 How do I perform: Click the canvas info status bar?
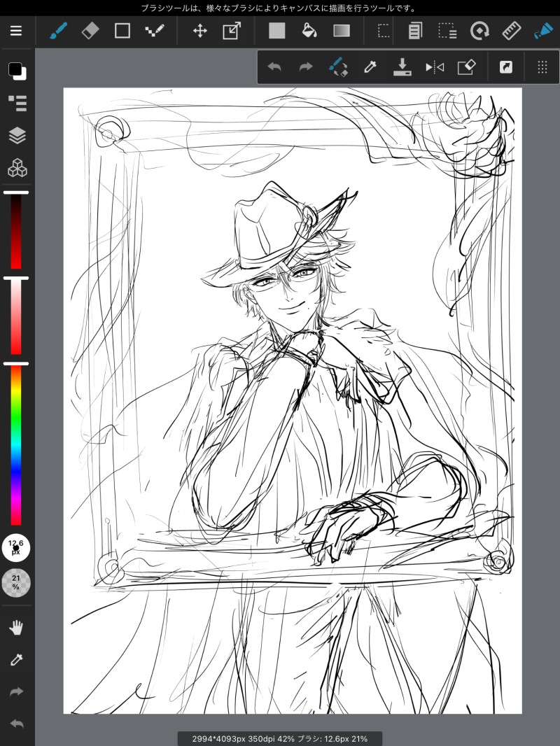[x=280, y=739]
